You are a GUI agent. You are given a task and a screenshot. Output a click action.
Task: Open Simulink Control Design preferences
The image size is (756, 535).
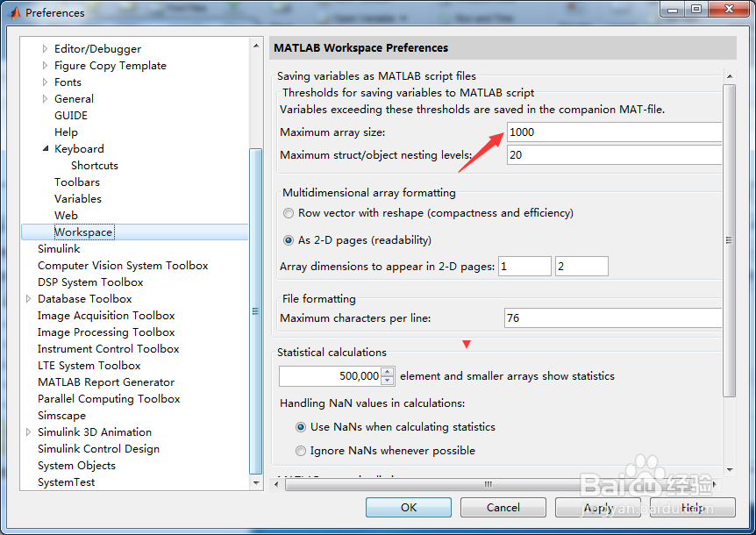99,449
